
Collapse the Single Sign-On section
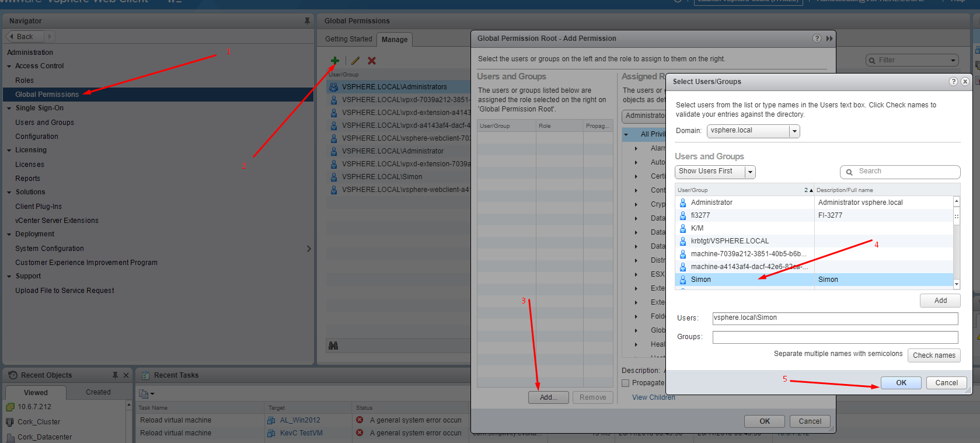point(9,109)
